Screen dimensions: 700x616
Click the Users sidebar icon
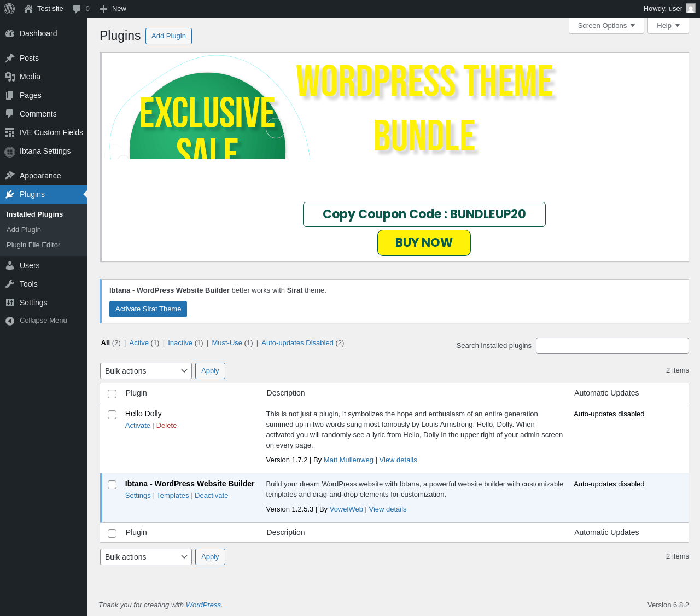10,265
